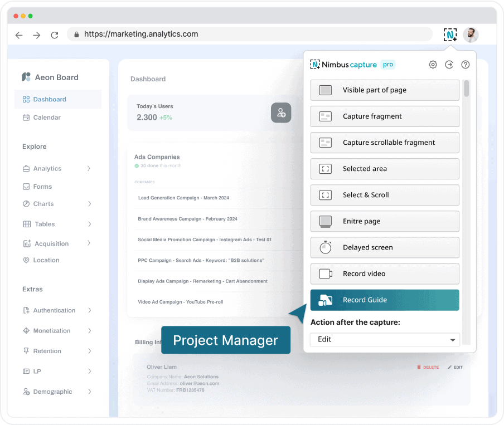Viewport: 504px width, 425px height.
Task: Choose the Enitre page capture option
Action: 385,221
